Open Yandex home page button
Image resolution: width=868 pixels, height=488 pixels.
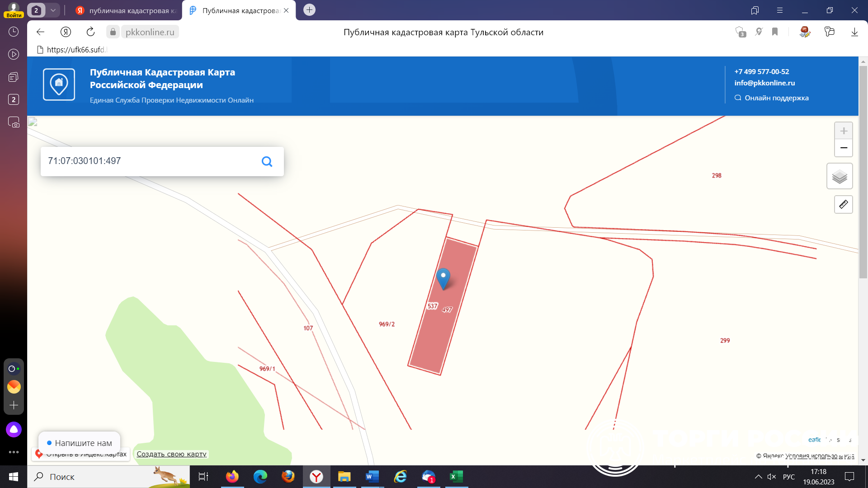(66, 32)
